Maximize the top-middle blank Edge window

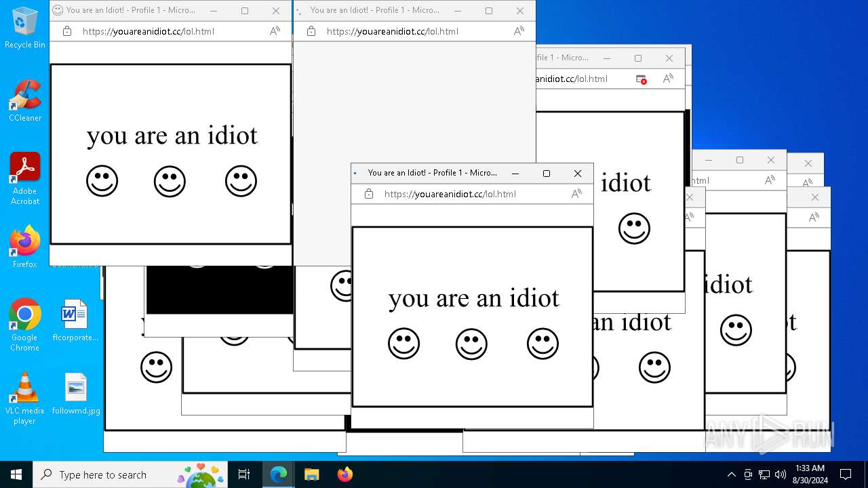pyautogui.click(x=489, y=11)
